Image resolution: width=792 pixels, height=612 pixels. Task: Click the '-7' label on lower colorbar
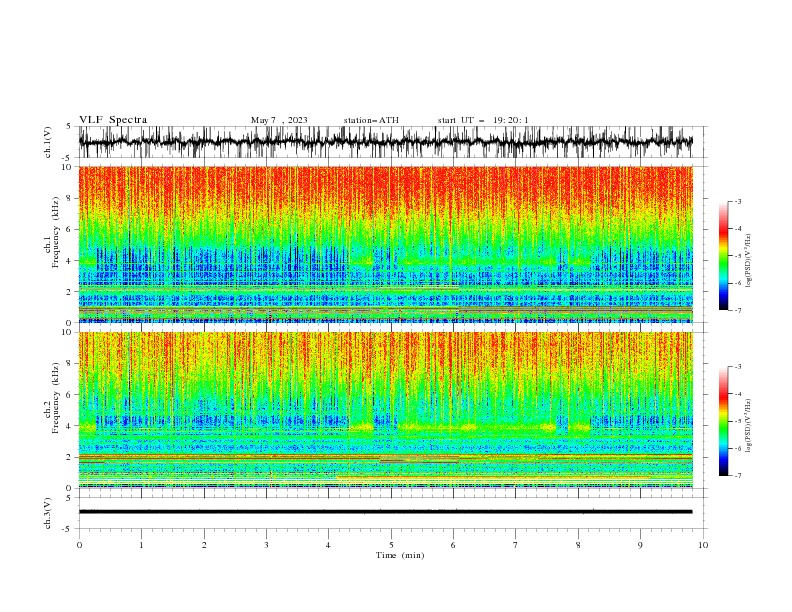(x=738, y=475)
